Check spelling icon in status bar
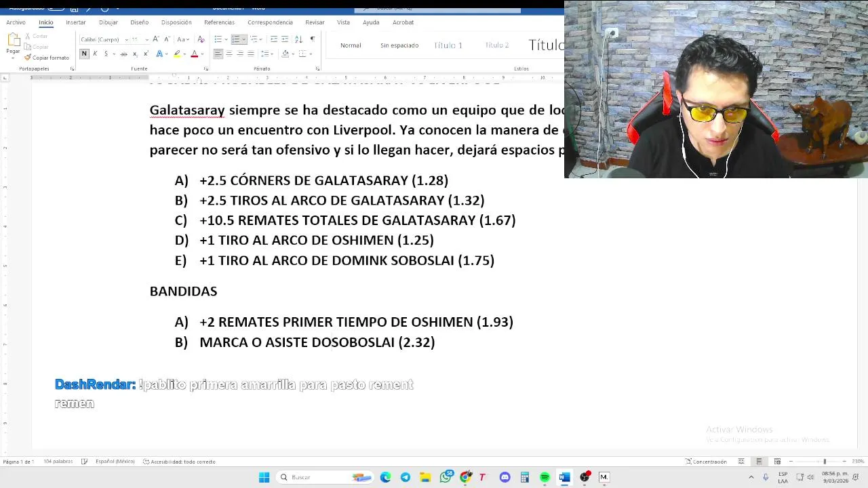The height and width of the screenshot is (488, 868). coord(84,462)
